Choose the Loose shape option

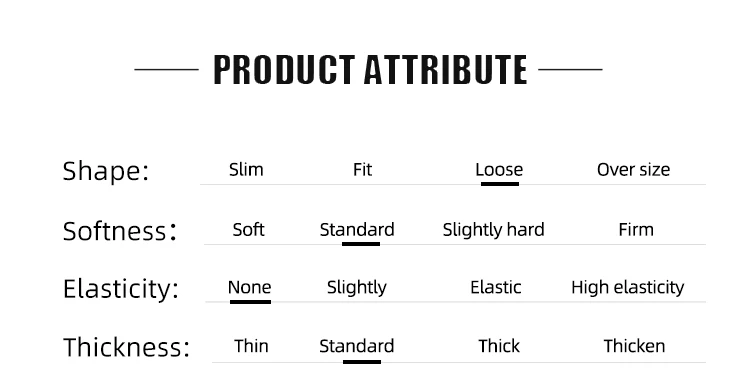pyautogui.click(x=499, y=170)
